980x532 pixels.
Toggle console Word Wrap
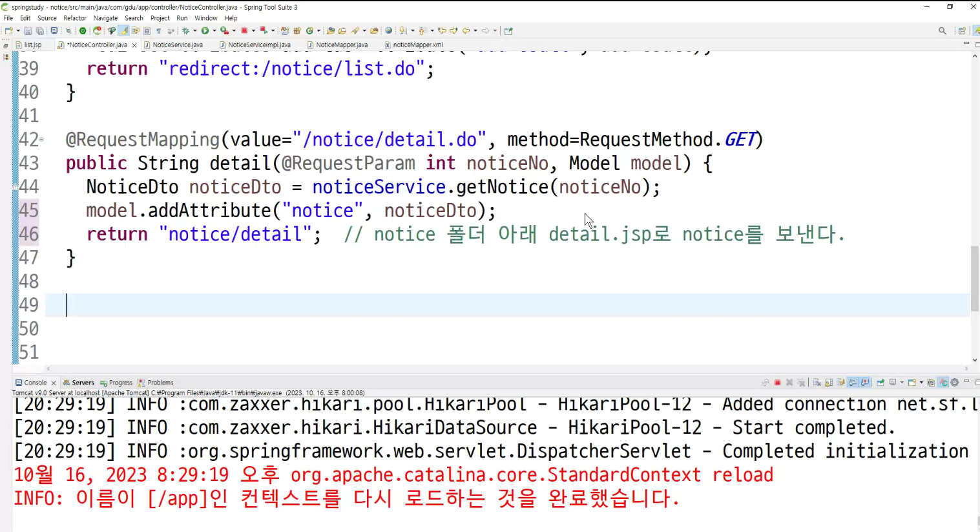840,383
